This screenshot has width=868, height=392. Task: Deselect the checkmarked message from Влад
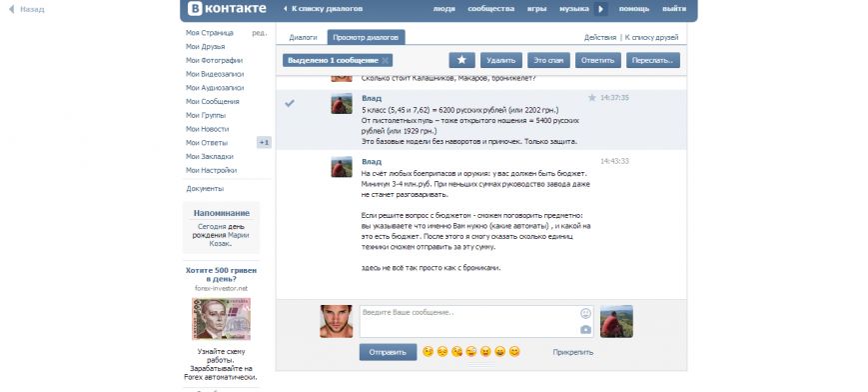(x=290, y=103)
